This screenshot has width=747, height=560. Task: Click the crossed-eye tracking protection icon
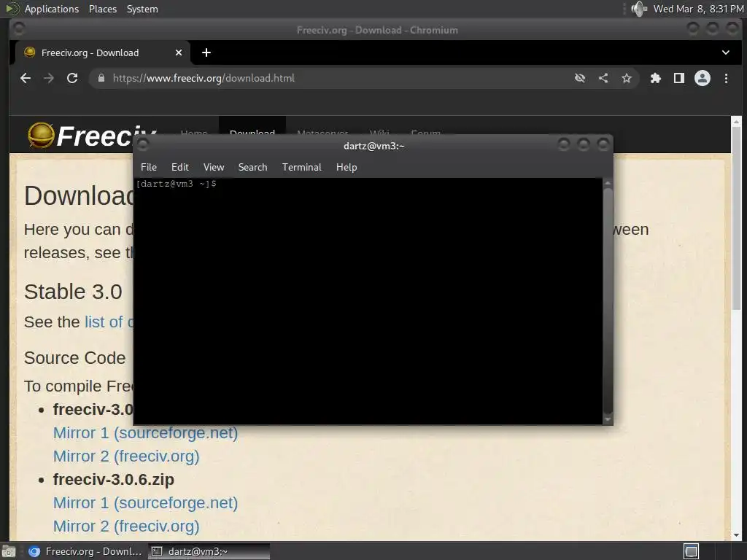[580, 78]
